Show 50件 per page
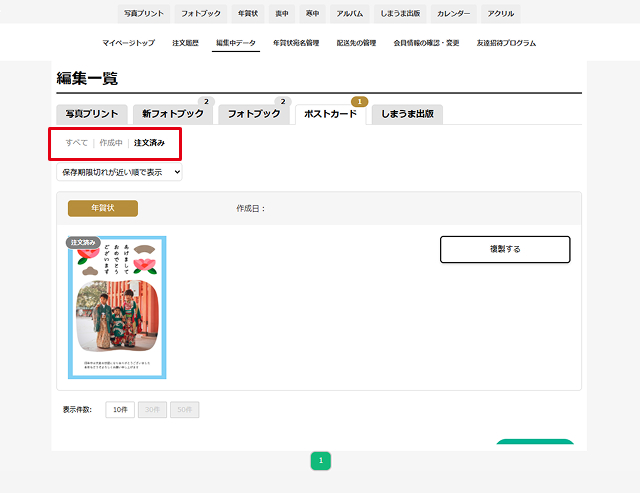640x493 pixels. [184, 410]
